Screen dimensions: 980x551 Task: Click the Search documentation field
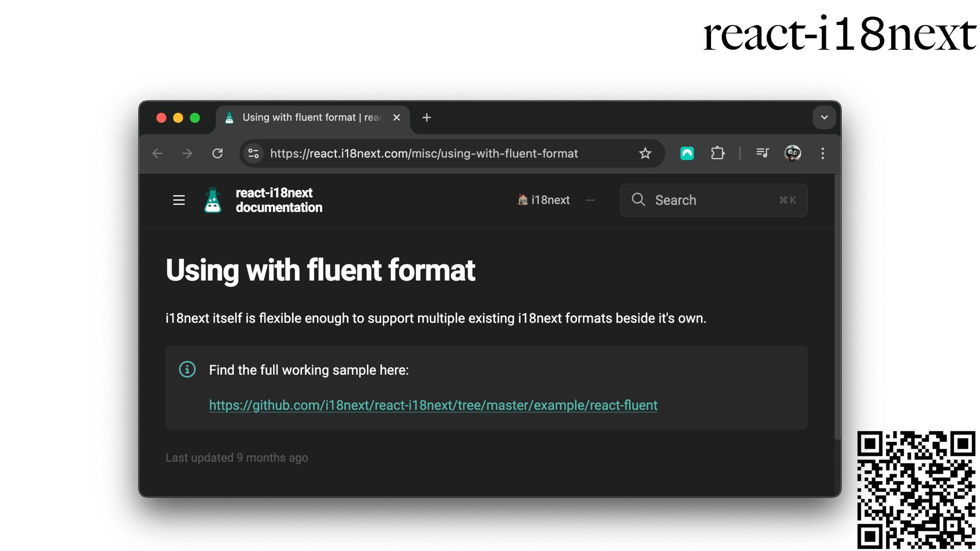click(x=713, y=200)
